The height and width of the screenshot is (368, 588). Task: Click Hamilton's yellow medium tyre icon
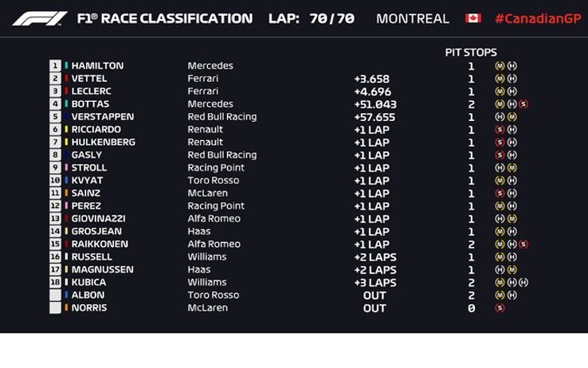pyautogui.click(x=500, y=65)
